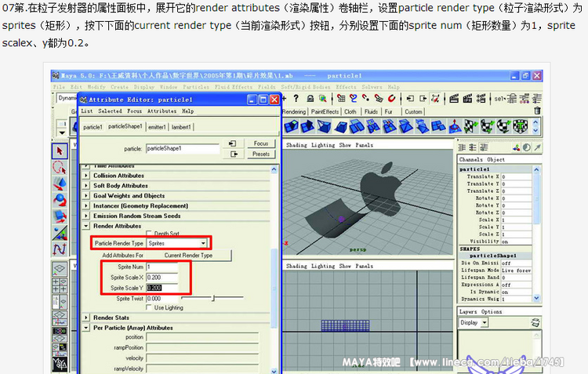
Task: Click the layer editor icon beside Display dropdown
Action: click(x=535, y=322)
